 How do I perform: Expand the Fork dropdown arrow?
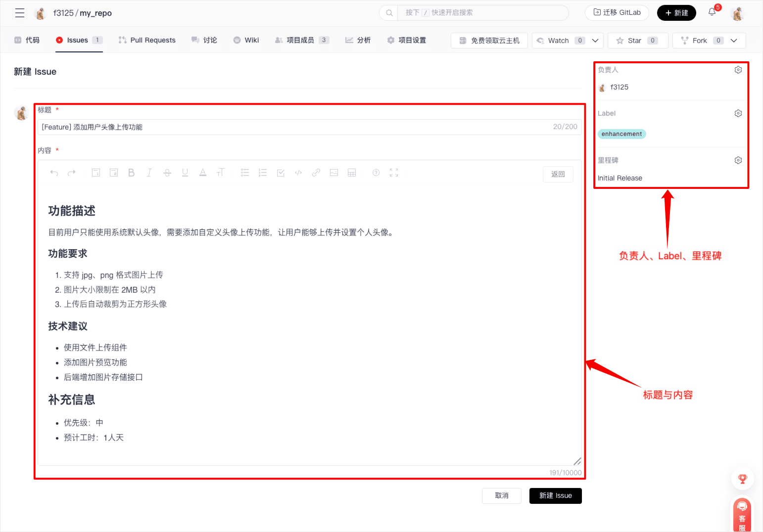tap(734, 41)
